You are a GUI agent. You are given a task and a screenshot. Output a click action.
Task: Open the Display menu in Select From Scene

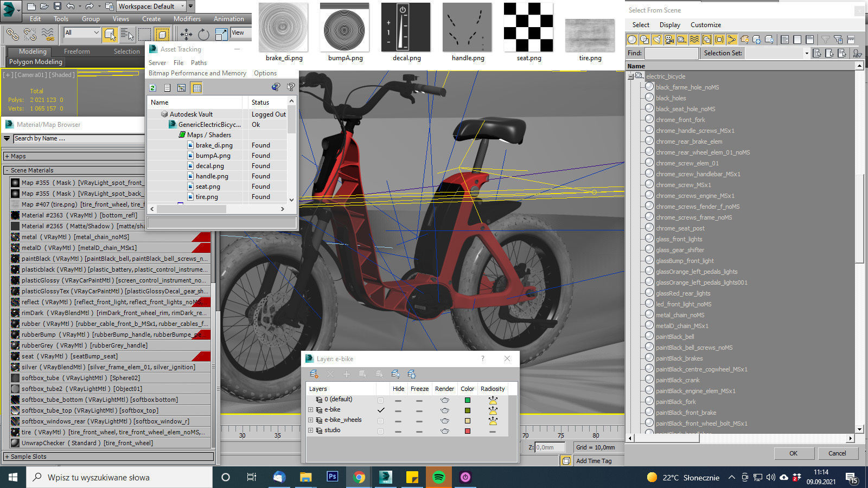coord(669,25)
